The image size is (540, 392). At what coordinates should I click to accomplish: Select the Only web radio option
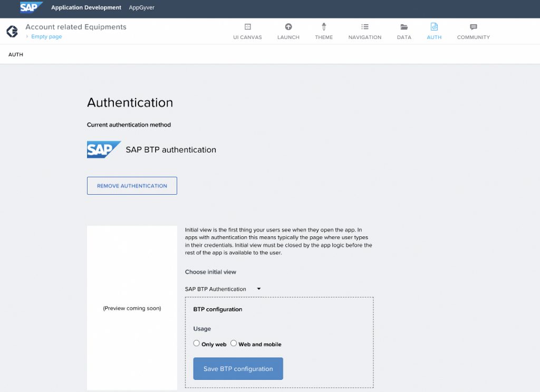(196, 343)
